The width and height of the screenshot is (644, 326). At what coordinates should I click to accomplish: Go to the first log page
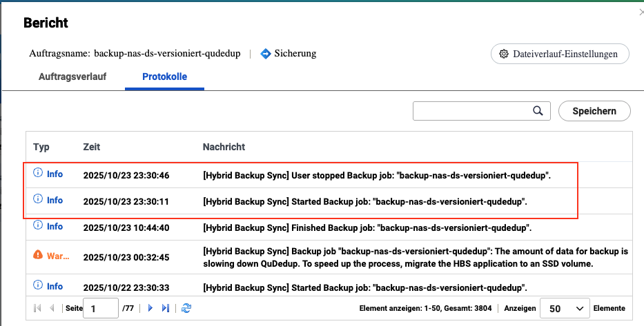click(37, 308)
